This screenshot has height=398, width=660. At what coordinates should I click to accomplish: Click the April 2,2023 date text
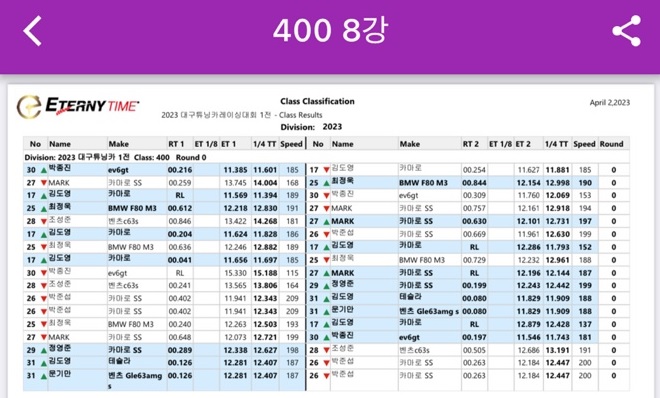click(x=609, y=103)
